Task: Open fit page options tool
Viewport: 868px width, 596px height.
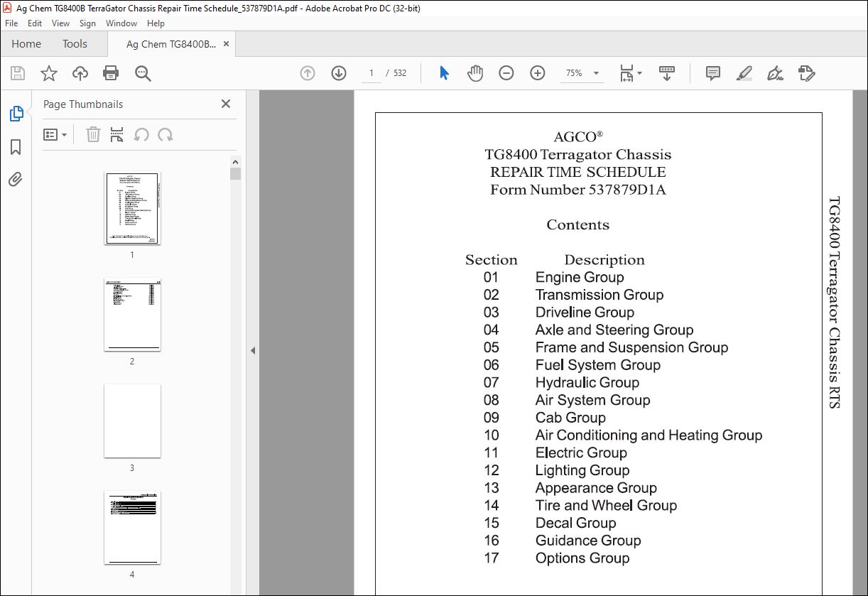Action: [630, 73]
